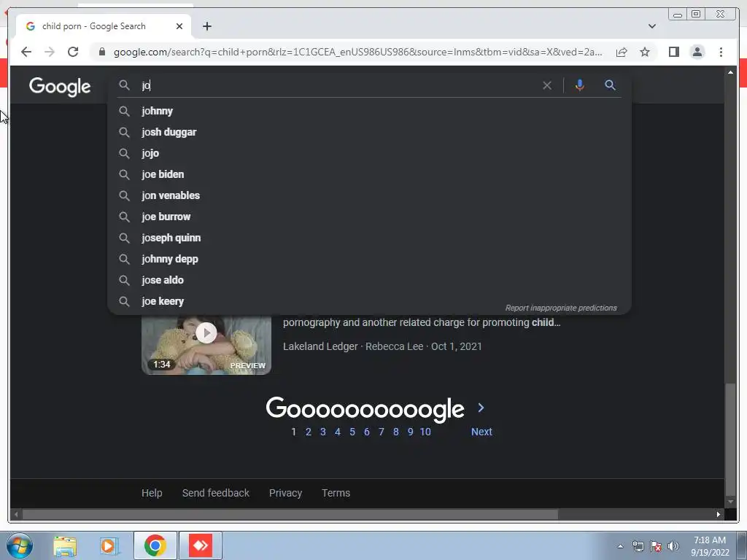
Task: Go to results page 4
Action: click(338, 432)
